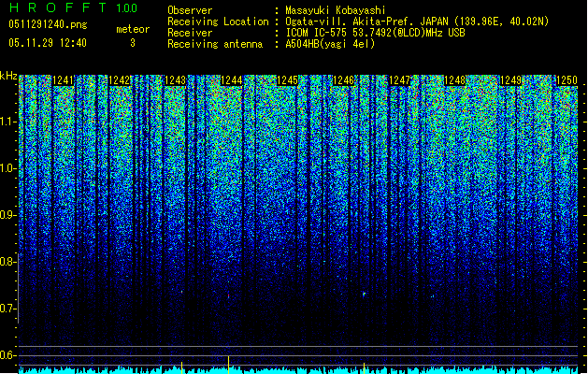The height and width of the screenshot is (374, 588).
Task: Click the 0.9 kHz axis tick label
Action: [x=7, y=215]
